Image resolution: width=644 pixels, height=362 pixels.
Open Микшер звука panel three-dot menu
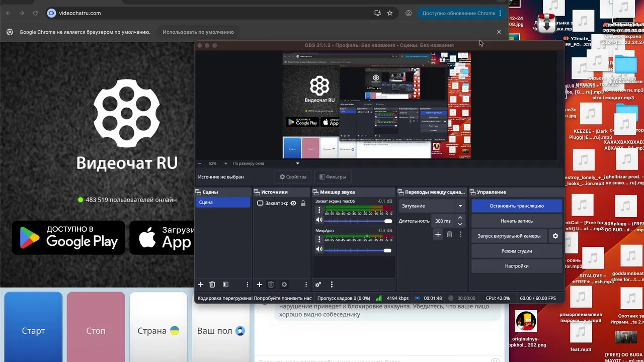pos(332,285)
